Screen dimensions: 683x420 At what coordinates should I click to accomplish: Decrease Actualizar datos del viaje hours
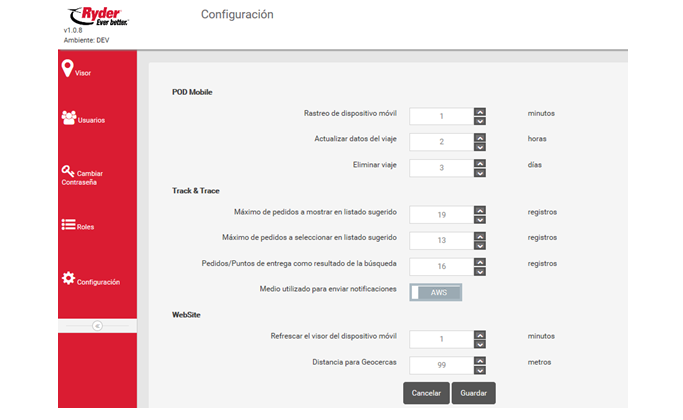(480, 147)
